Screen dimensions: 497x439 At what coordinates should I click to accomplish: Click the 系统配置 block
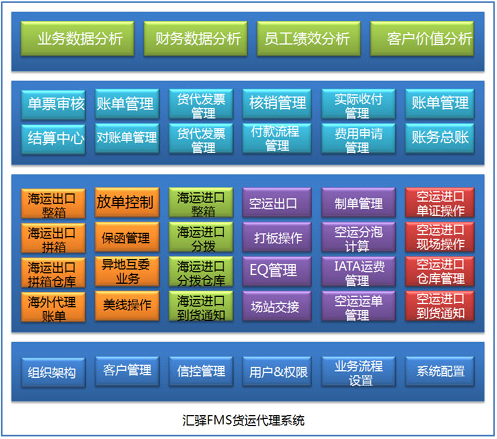tap(440, 371)
